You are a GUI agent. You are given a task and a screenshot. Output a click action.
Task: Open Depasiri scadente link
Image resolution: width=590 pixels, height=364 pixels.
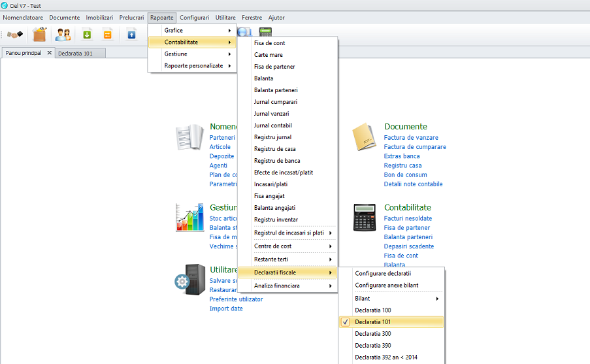pos(408,246)
